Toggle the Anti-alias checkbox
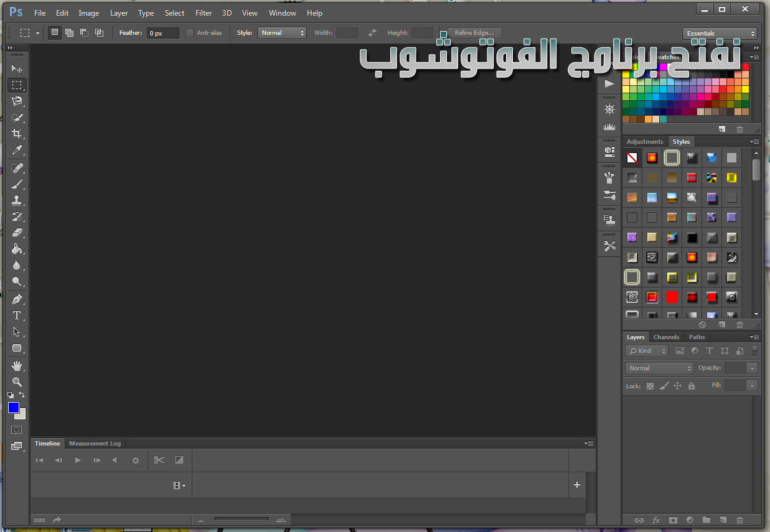Image resolution: width=770 pixels, height=532 pixels. click(x=190, y=33)
